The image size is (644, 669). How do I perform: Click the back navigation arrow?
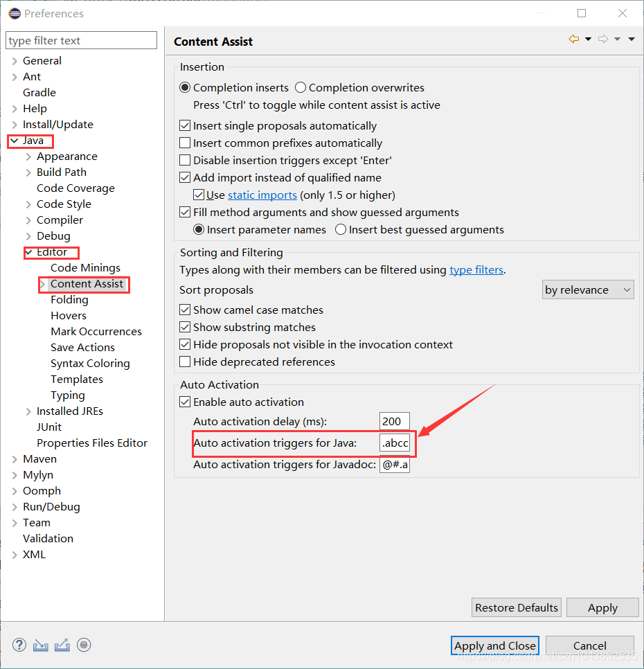click(x=573, y=39)
